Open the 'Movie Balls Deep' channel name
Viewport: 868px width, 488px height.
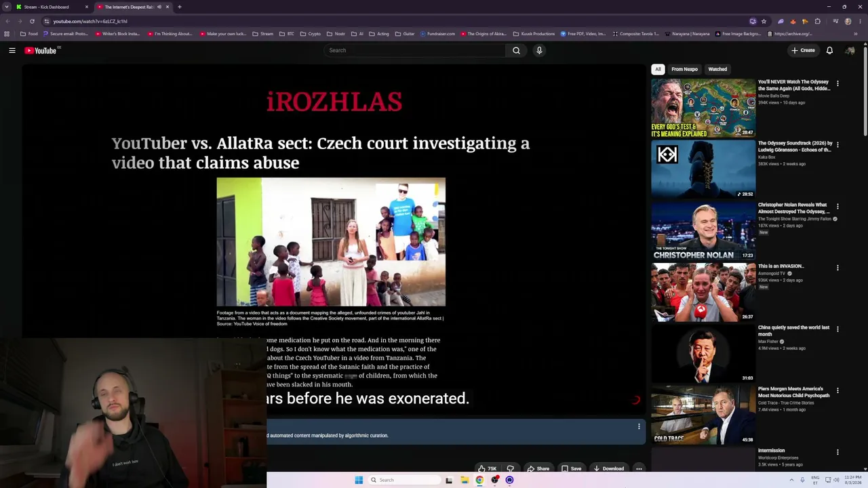[x=774, y=96]
